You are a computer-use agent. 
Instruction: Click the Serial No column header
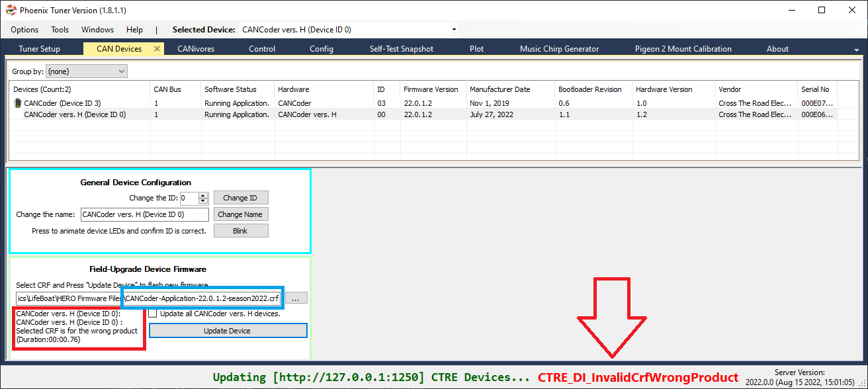point(818,89)
